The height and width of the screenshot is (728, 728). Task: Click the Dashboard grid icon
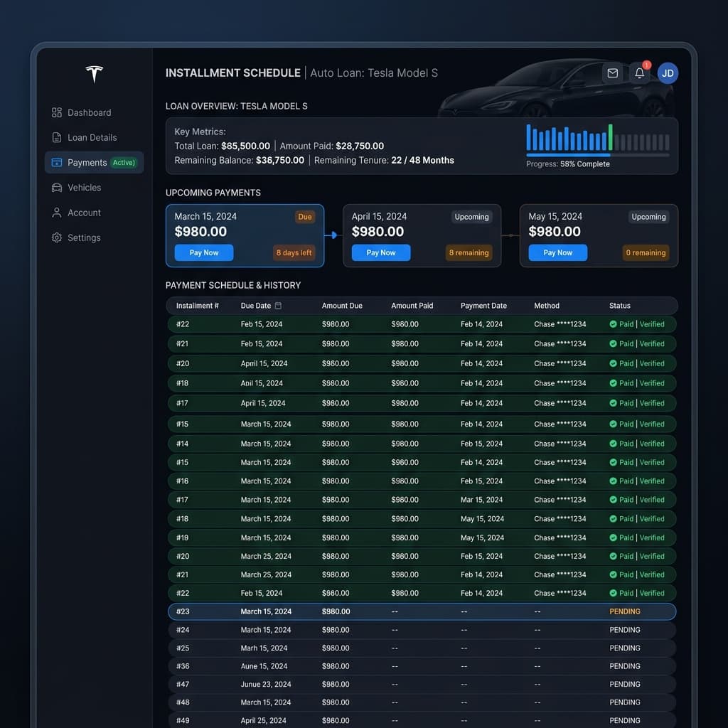pos(57,112)
